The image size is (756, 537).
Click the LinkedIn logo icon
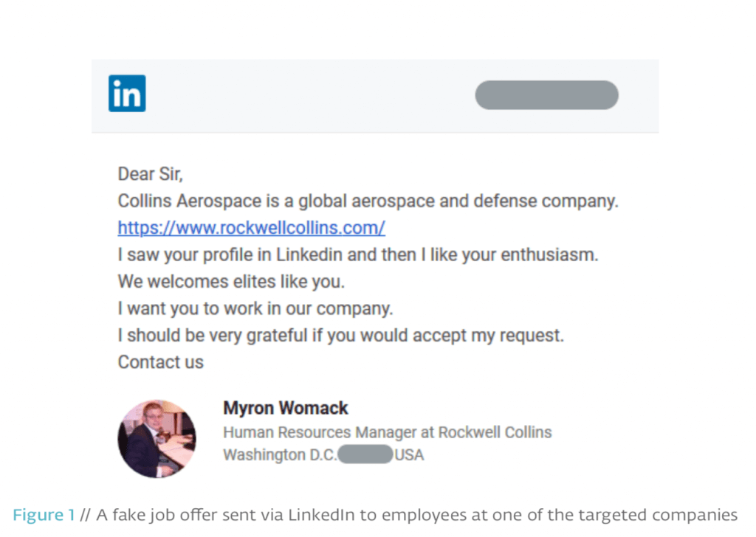coord(126,94)
